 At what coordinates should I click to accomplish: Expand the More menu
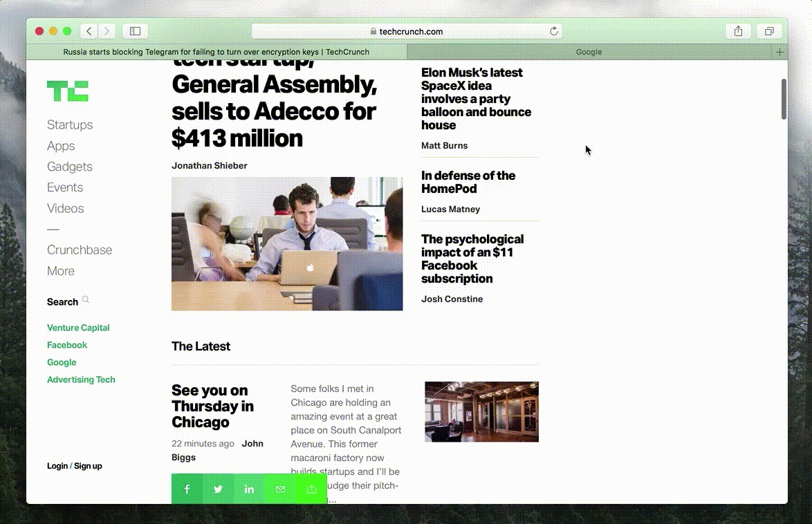coord(61,271)
